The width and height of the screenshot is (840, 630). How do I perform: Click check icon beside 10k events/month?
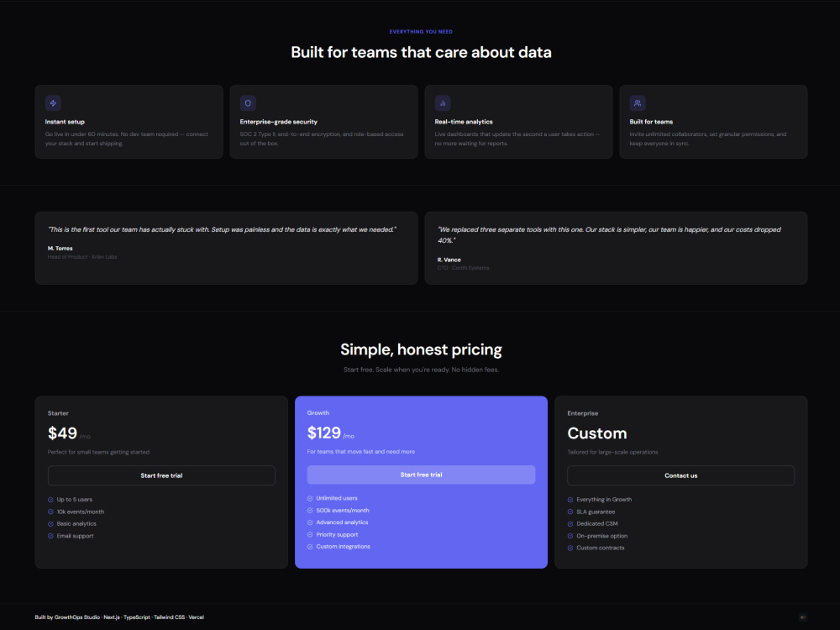pos(50,512)
